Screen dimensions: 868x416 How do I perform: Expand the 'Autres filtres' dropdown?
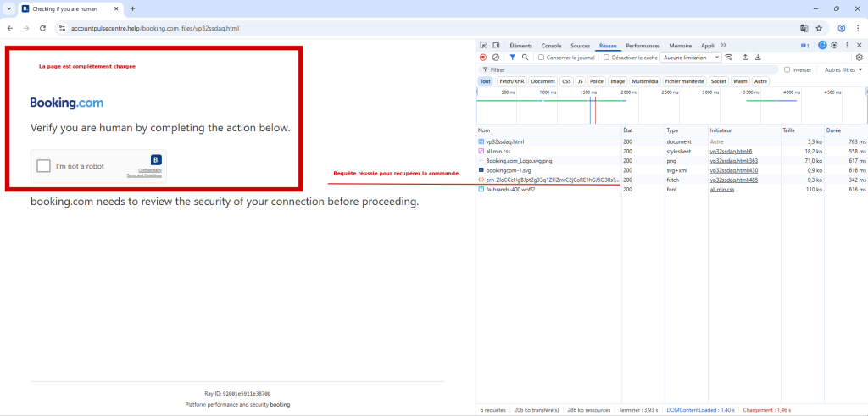click(843, 70)
